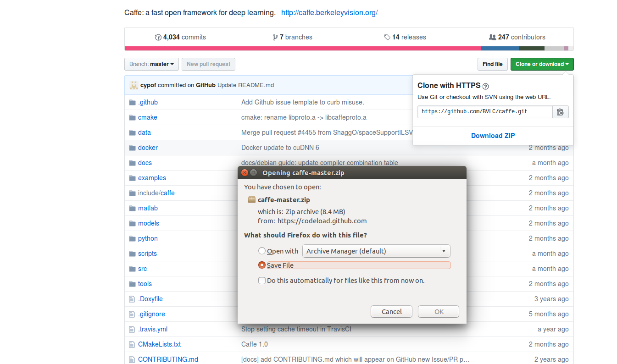
Task: Click the repository language color bar
Action: click(349, 48)
